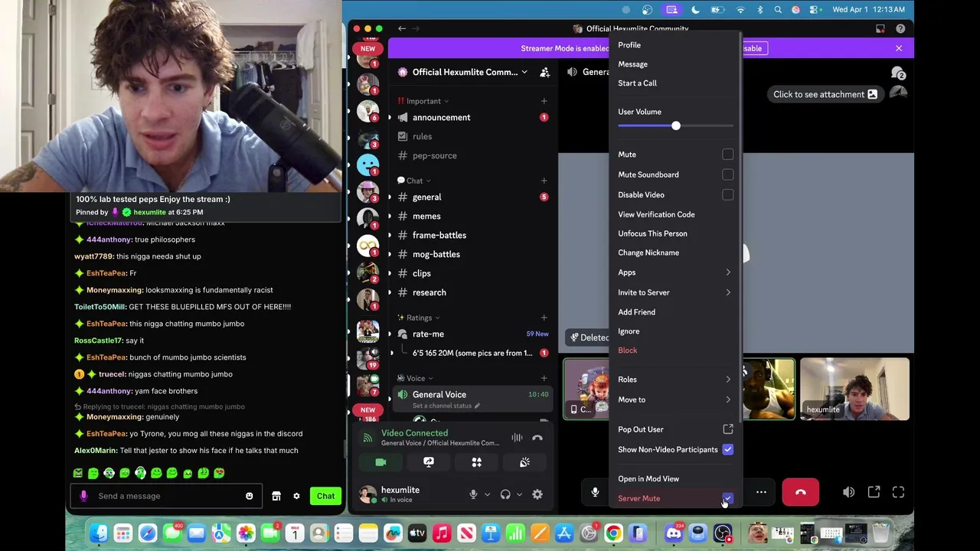Click the screen share icon
The image size is (980, 551).
(429, 462)
